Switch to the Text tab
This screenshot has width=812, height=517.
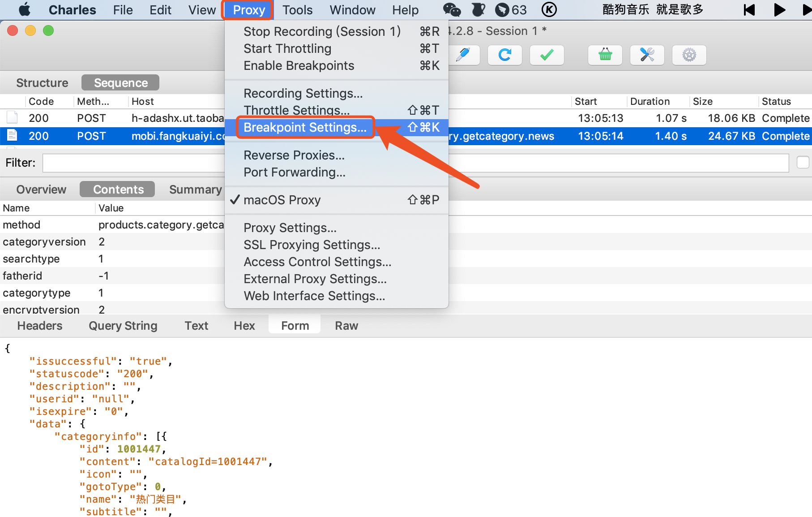point(197,326)
